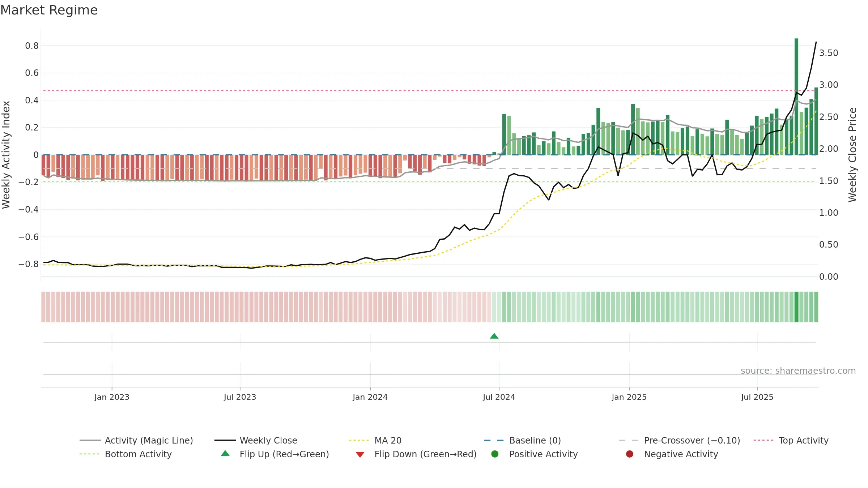Toggle Baseline (0) legend entry
The image size is (868, 488).
point(522,440)
